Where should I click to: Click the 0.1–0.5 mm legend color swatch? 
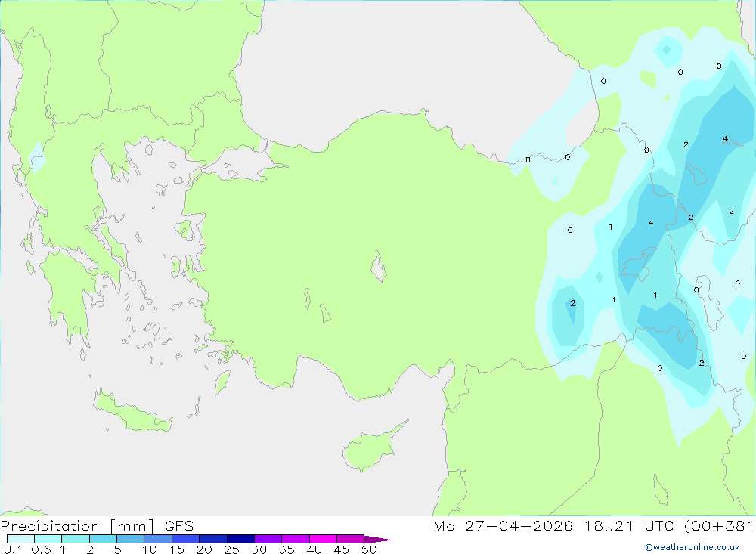click(x=20, y=539)
